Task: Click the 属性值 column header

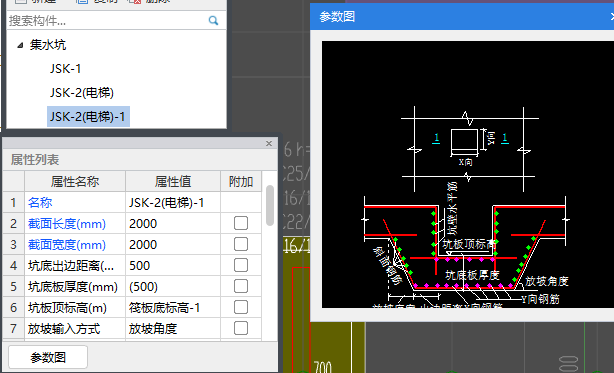Action: point(173,182)
